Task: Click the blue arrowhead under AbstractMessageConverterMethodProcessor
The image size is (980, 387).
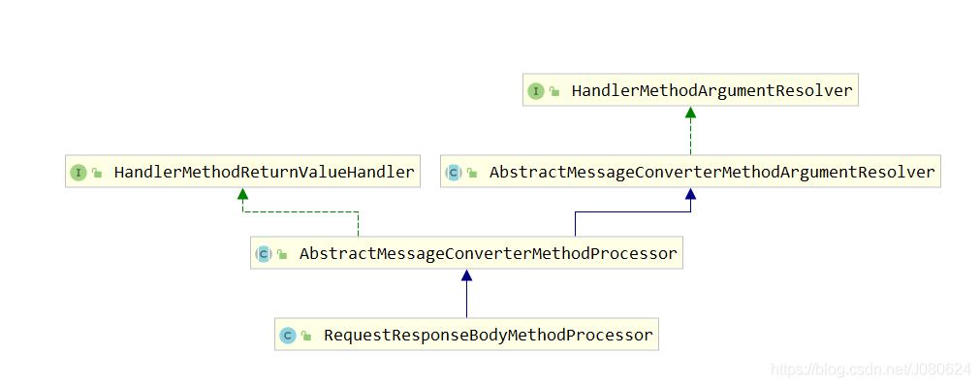Action: click(466, 275)
